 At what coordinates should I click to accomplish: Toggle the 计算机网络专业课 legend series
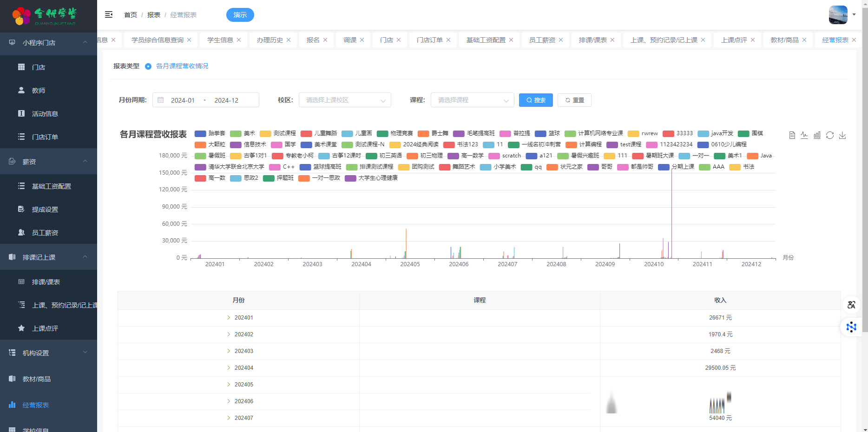(594, 133)
